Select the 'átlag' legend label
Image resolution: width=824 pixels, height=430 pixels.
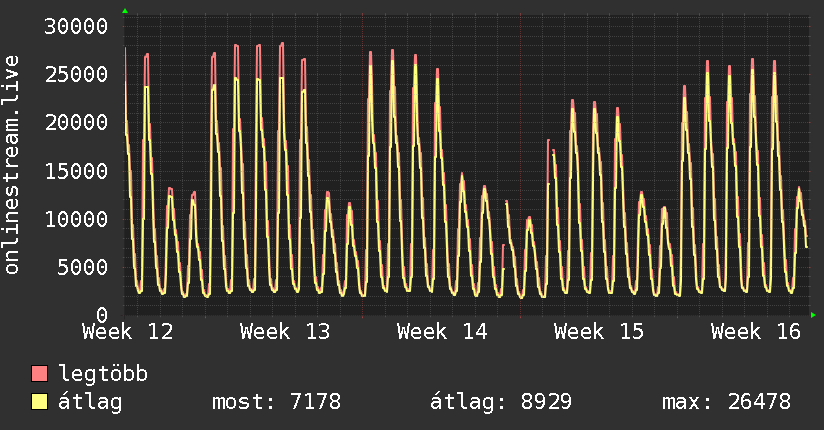click(90, 402)
